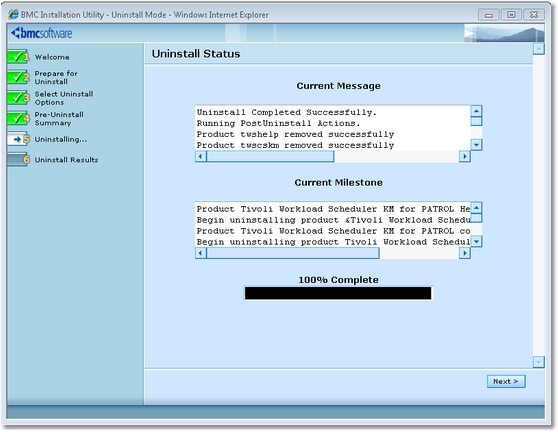Click the first milestone line ending in 'PATROL He'
The height and width of the screenshot is (432, 558).
tap(333, 209)
